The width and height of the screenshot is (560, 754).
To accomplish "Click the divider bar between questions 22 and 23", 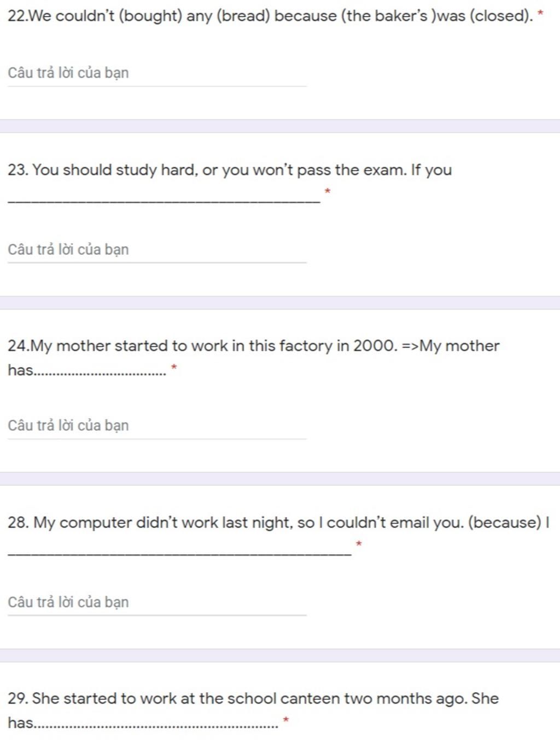I will click(280, 126).
